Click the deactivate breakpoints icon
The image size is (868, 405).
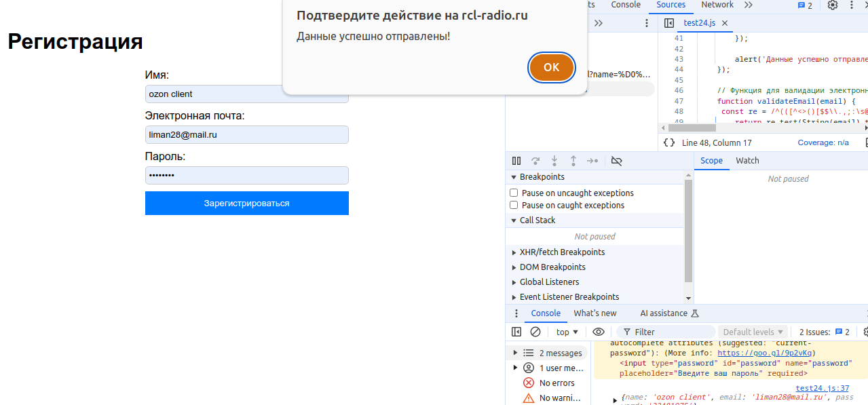coord(616,161)
